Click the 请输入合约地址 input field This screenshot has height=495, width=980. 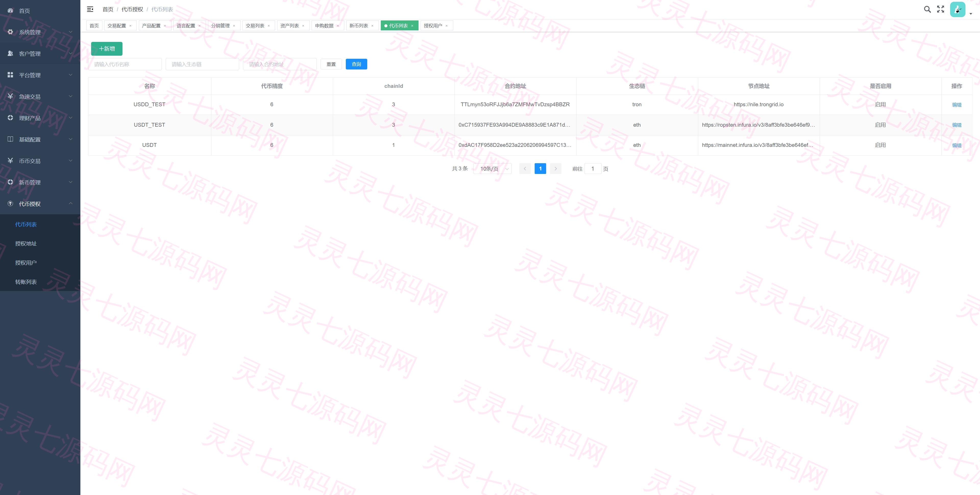[280, 64]
